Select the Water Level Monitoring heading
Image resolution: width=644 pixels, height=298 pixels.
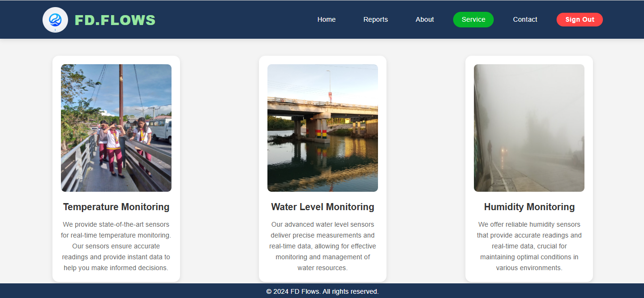click(x=323, y=207)
